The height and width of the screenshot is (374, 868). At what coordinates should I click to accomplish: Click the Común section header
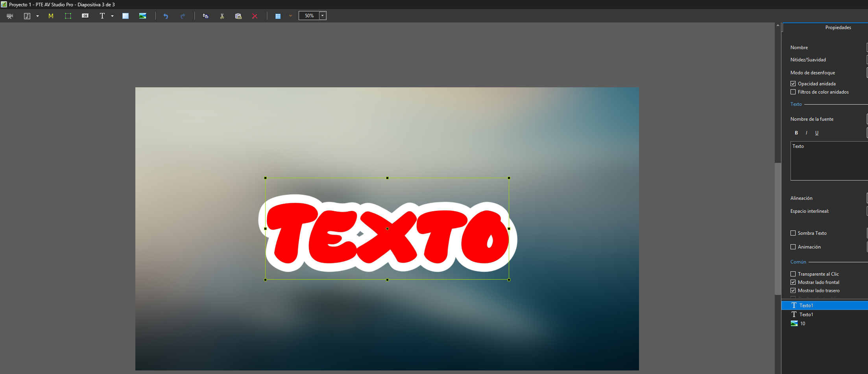pos(798,262)
